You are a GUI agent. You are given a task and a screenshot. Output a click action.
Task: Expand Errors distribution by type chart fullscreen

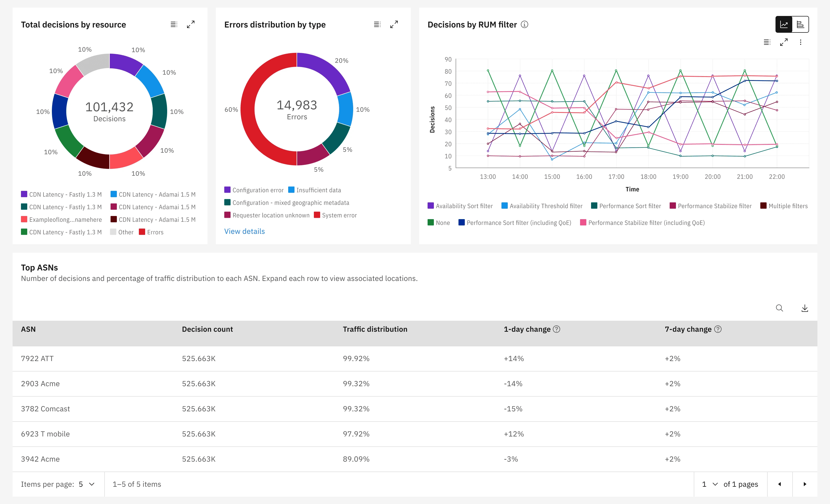[394, 25]
